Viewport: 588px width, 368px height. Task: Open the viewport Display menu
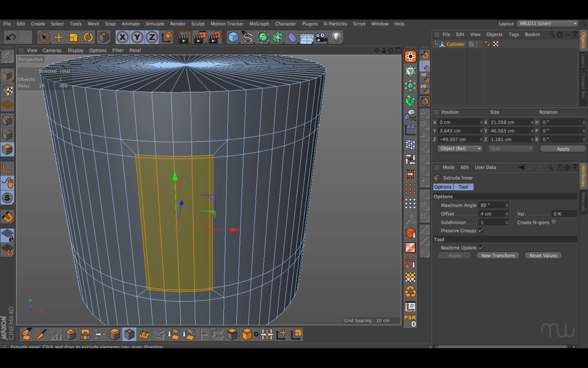pos(76,50)
